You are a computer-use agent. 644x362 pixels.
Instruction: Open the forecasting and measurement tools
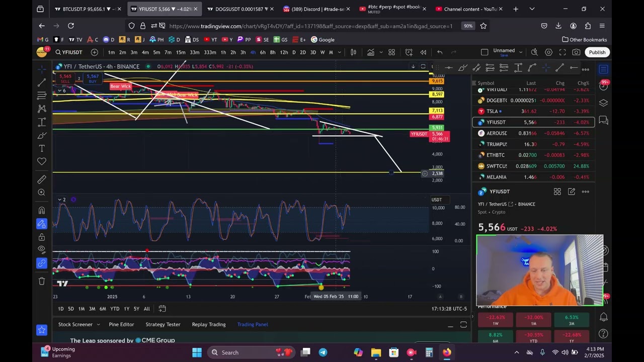[42, 122]
